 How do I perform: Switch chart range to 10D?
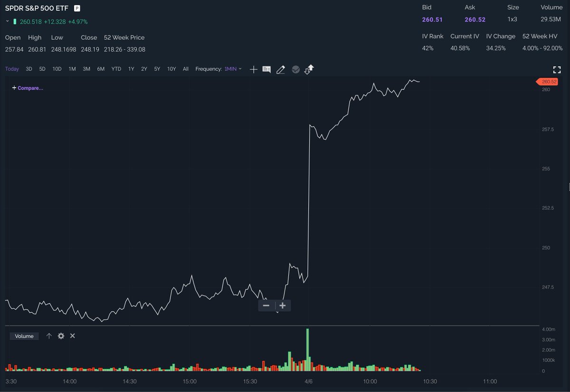point(57,69)
